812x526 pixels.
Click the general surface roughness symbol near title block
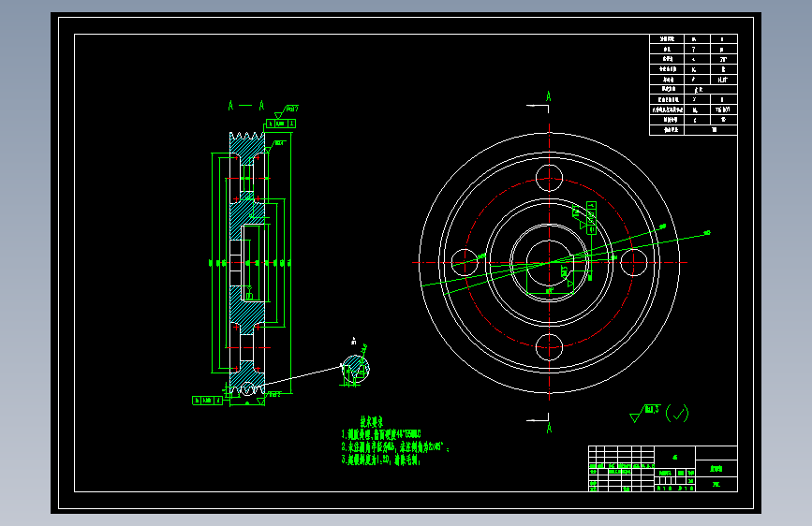coord(644,413)
